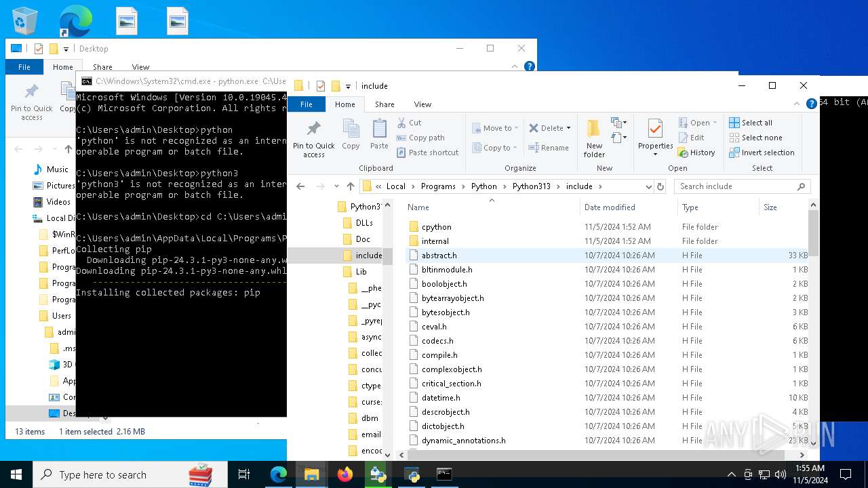Open the Copy to dropdown
The height and width of the screenshot is (488, 868).
[495, 148]
